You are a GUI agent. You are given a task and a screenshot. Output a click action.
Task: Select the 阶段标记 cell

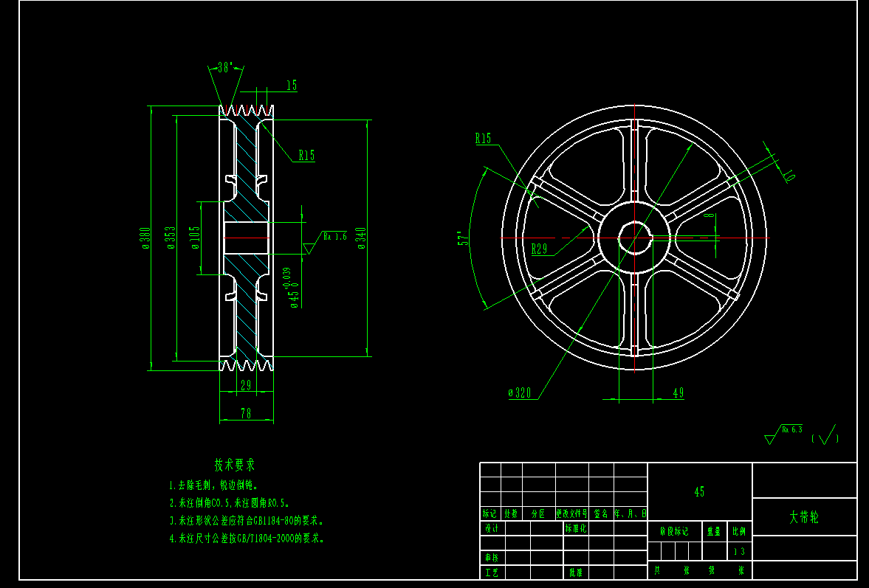coord(675,531)
